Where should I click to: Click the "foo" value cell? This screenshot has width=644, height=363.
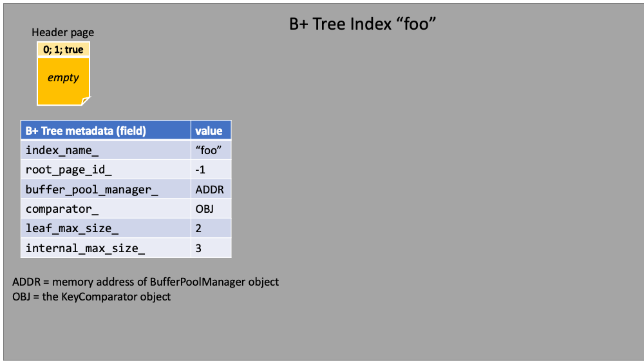211,150
